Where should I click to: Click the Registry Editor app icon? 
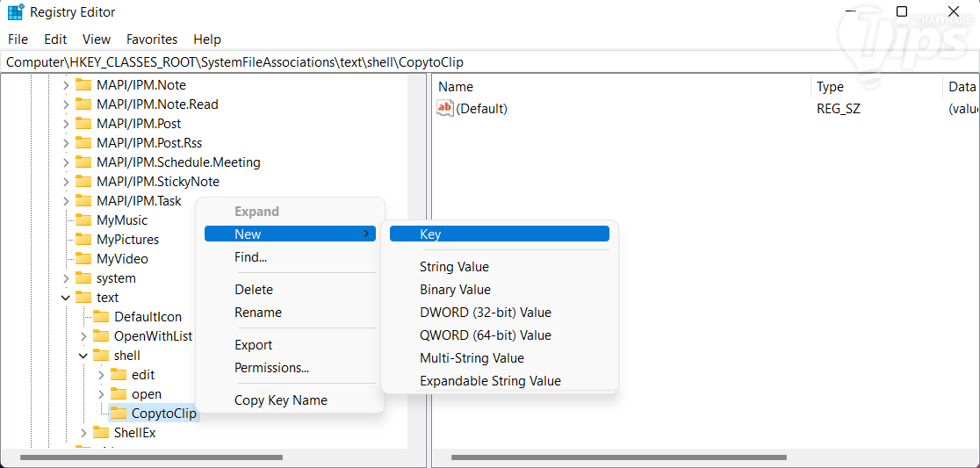(16, 12)
